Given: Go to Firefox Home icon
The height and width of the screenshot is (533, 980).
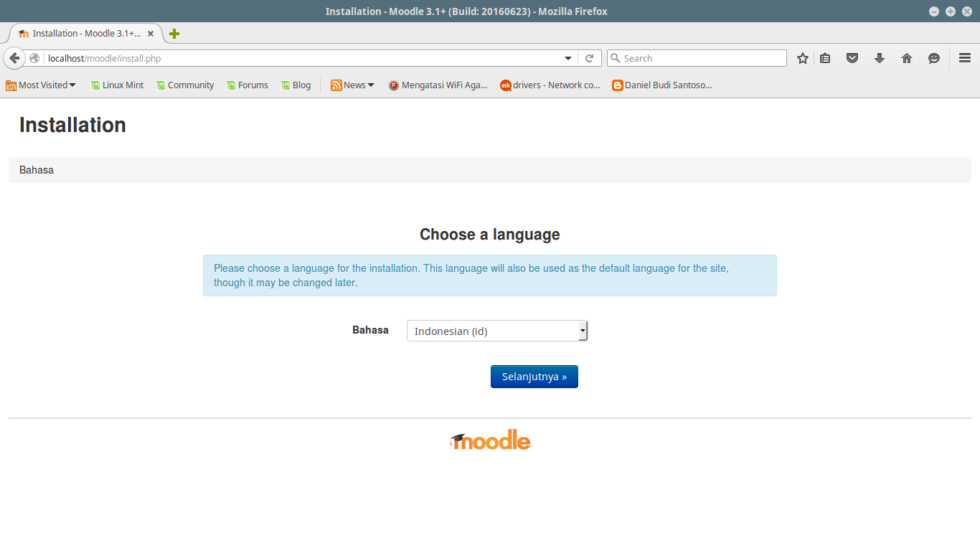Looking at the screenshot, I should [907, 58].
